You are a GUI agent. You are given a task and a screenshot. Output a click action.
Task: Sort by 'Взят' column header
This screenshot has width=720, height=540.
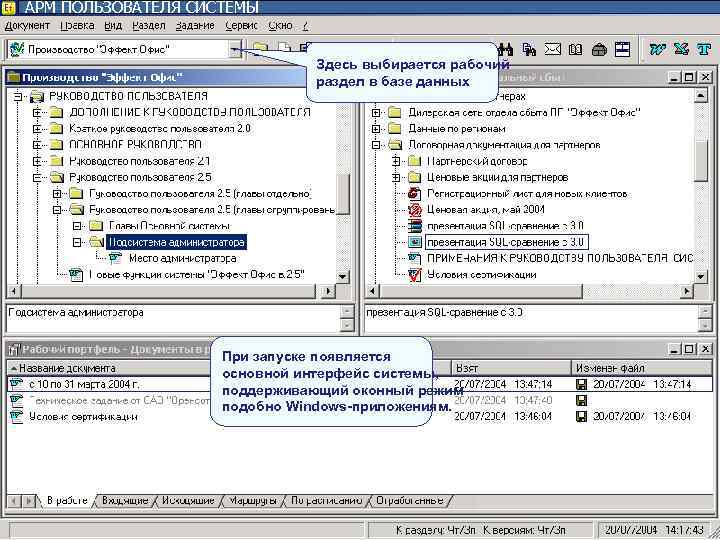coord(511,368)
